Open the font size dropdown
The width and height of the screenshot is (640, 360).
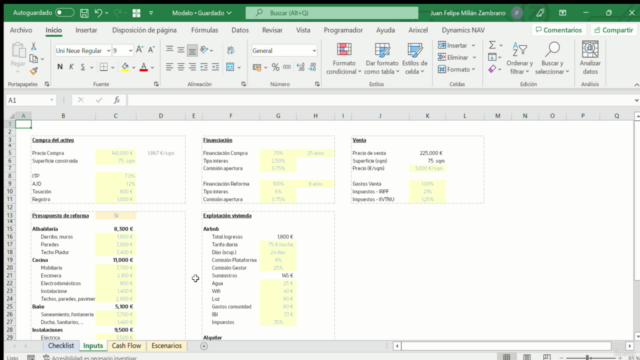130,51
